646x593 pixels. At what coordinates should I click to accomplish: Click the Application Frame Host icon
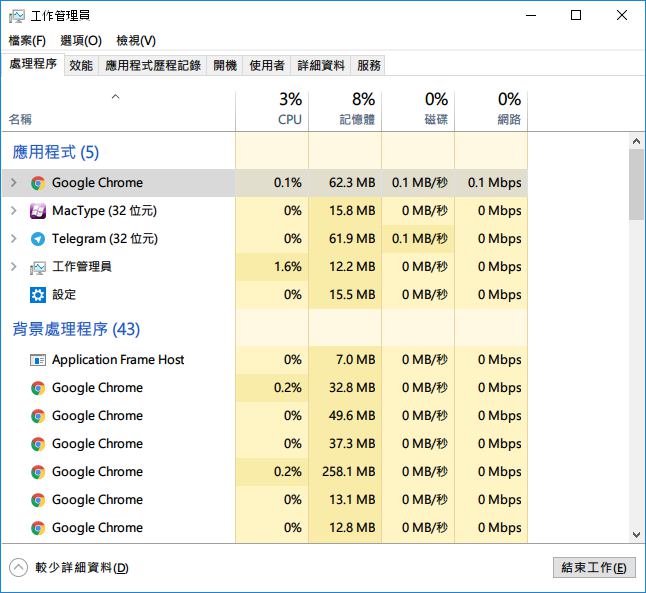pyautogui.click(x=38, y=360)
